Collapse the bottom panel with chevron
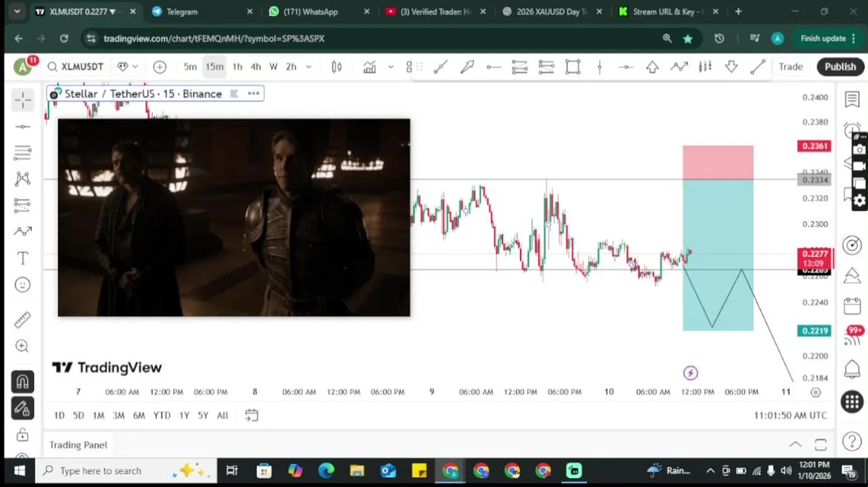 tap(796, 444)
